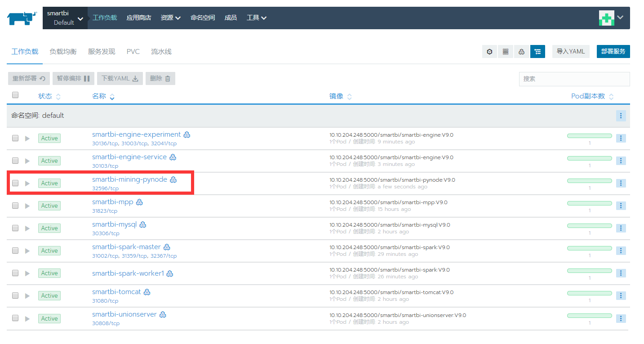
Task: Switch to the node group view icon
Action: point(521,52)
